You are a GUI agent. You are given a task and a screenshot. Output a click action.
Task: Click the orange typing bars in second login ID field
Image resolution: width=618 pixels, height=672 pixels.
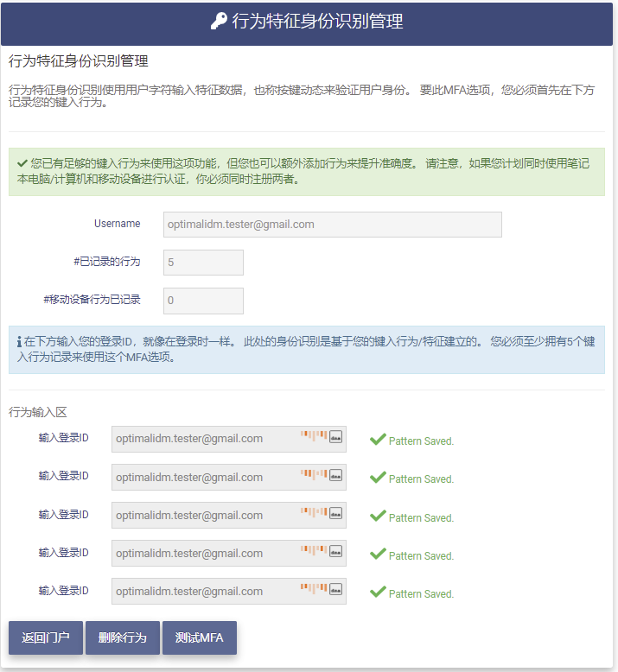point(314,474)
